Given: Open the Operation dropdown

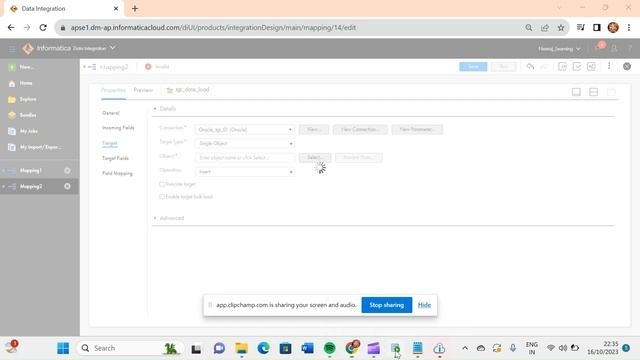Looking at the screenshot, I should (245, 172).
